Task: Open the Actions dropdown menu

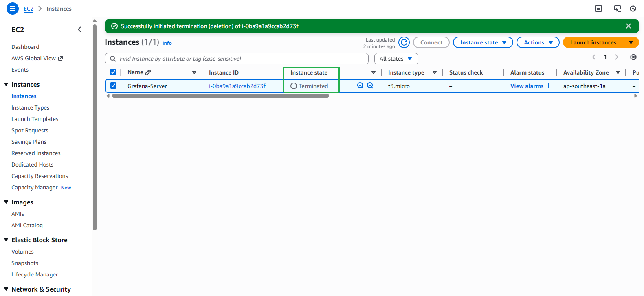Action: tap(538, 42)
